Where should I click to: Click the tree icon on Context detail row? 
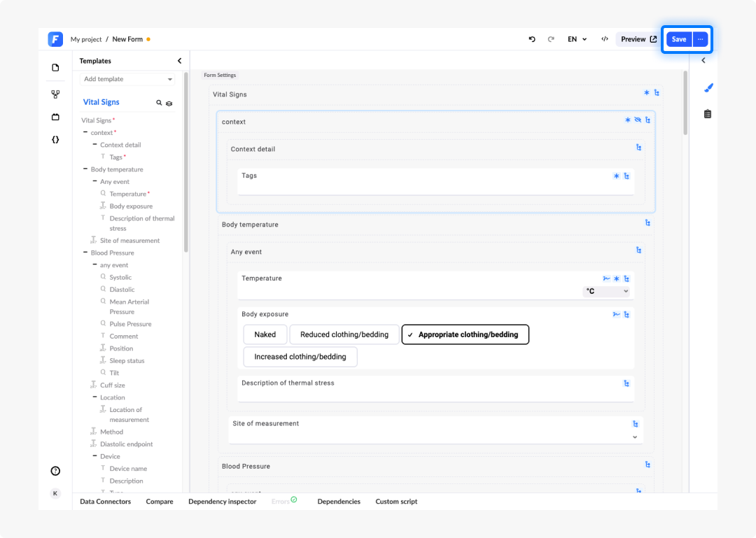click(639, 148)
